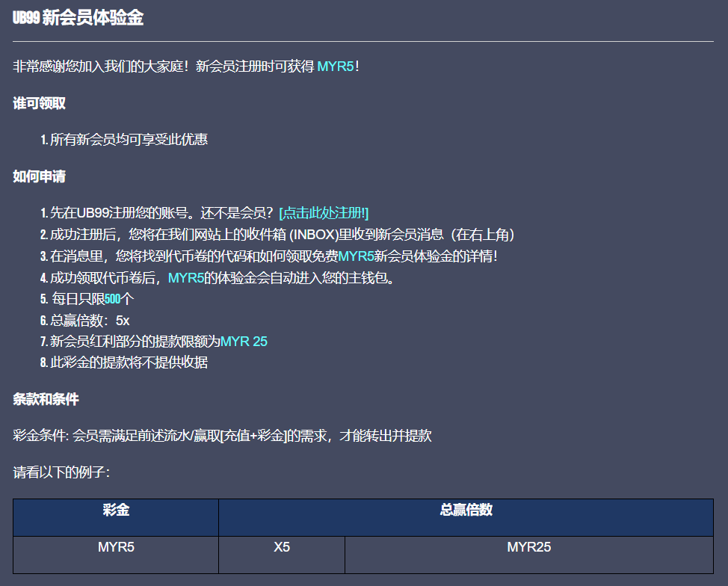Image resolution: width=728 pixels, height=586 pixels.
Task: Click the highlighted 500 daily limit number
Action: [112, 299]
